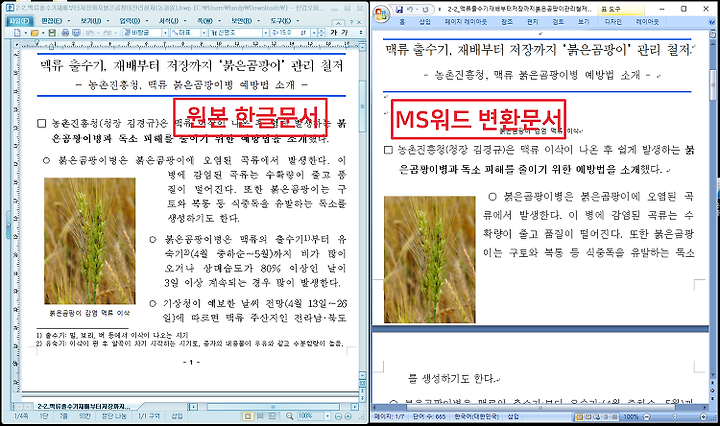The height and width of the screenshot is (426, 720).
Task: Select the Hangul document tab 2-2_맥류출수기
Action: tap(84, 406)
